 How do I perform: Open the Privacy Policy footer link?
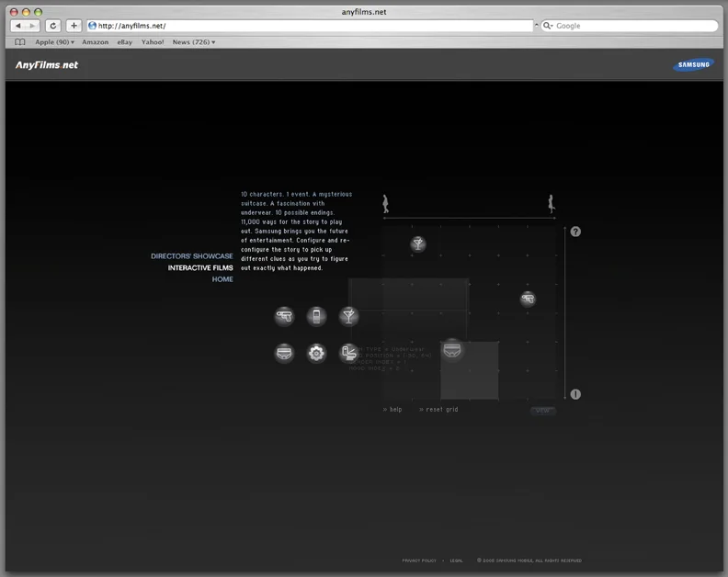coord(419,560)
